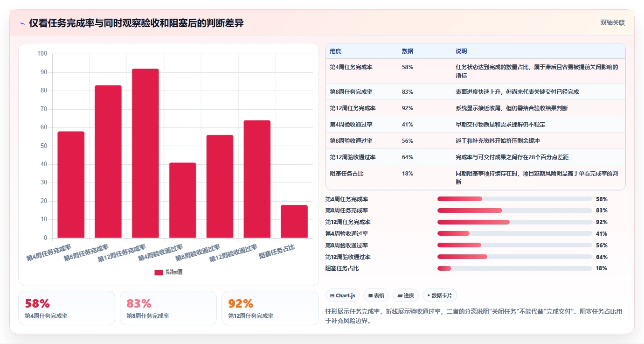Click the 说明 table column header
This screenshot has height=344, width=644.
click(461, 51)
